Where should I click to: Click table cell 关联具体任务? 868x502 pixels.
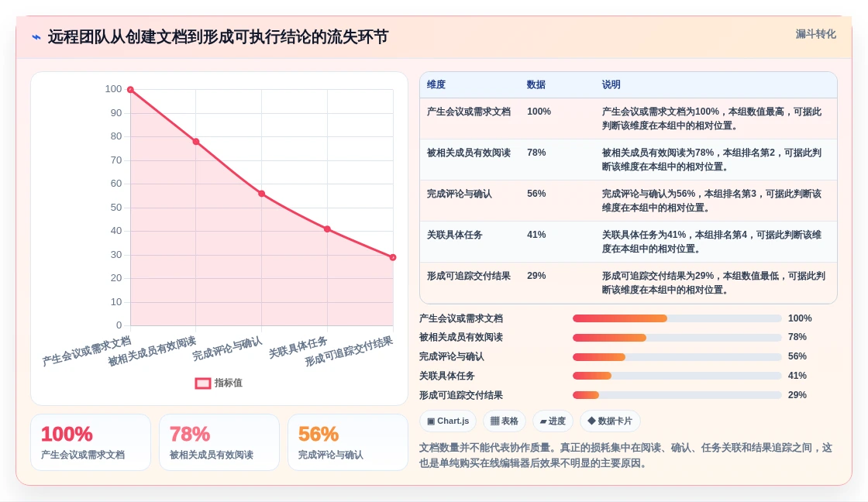(454, 235)
